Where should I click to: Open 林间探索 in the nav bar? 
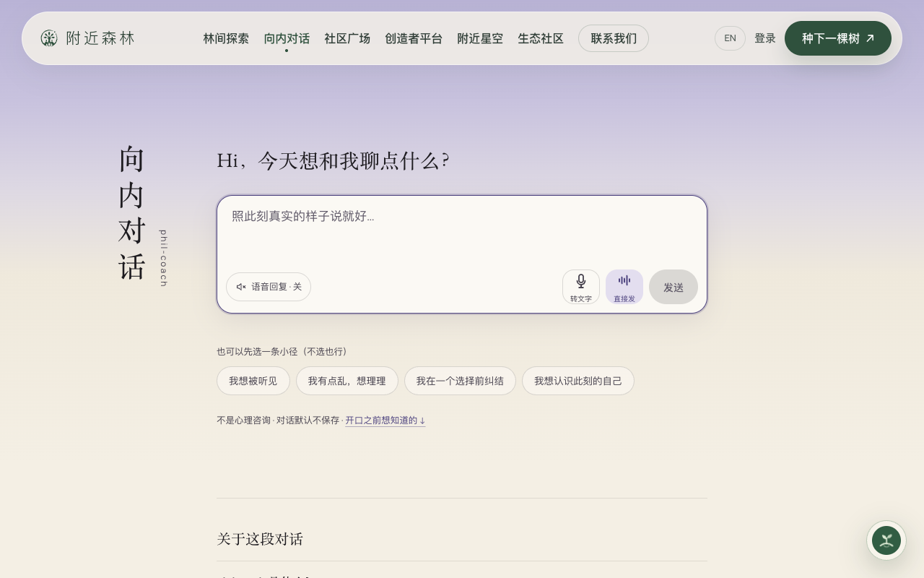pyautogui.click(x=226, y=38)
